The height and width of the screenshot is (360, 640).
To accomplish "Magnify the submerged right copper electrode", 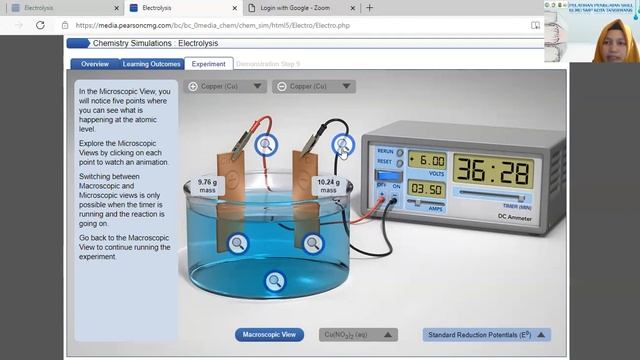I will pyautogui.click(x=313, y=244).
